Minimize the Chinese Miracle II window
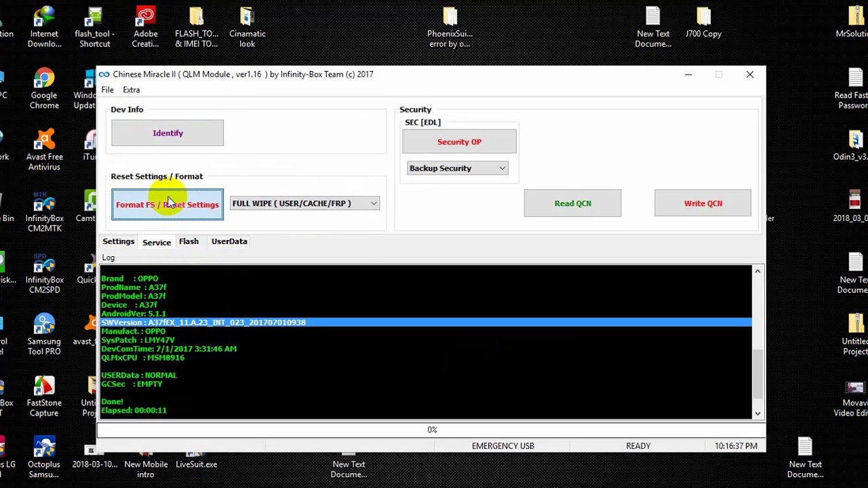868x488 pixels. pyautogui.click(x=688, y=75)
